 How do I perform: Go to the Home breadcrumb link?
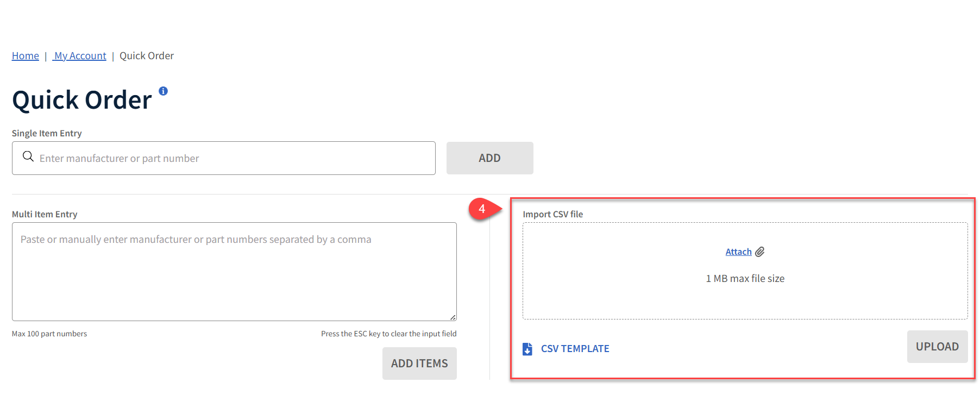click(x=26, y=56)
